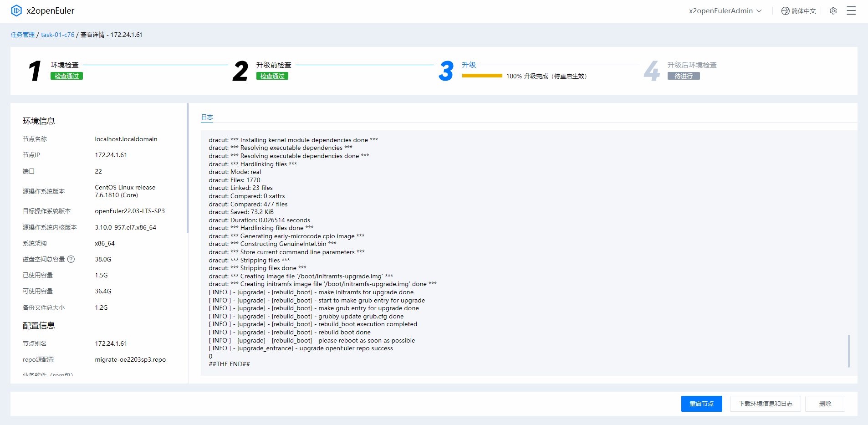Click the x2openEuler logo icon
The image size is (868, 425).
16,10
